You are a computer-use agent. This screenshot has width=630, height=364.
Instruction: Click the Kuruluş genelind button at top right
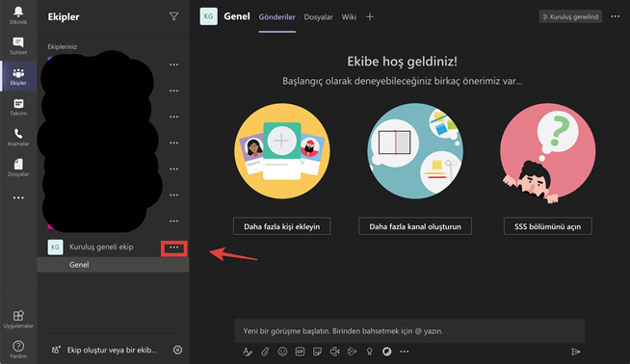pyautogui.click(x=570, y=16)
